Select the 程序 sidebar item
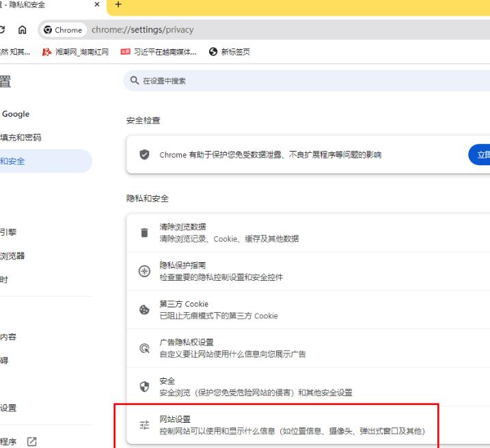The image size is (490, 448). click(8, 441)
